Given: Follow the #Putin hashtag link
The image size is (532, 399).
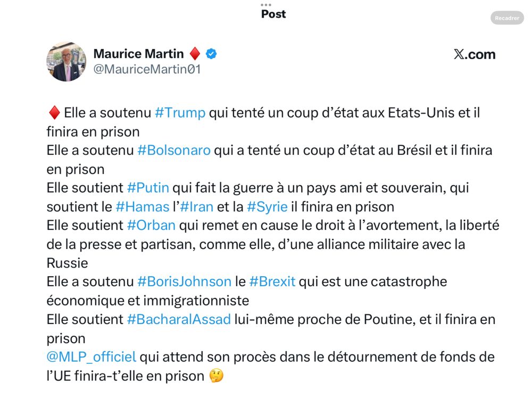Looking at the screenshot, I should [x=148, y=188].
